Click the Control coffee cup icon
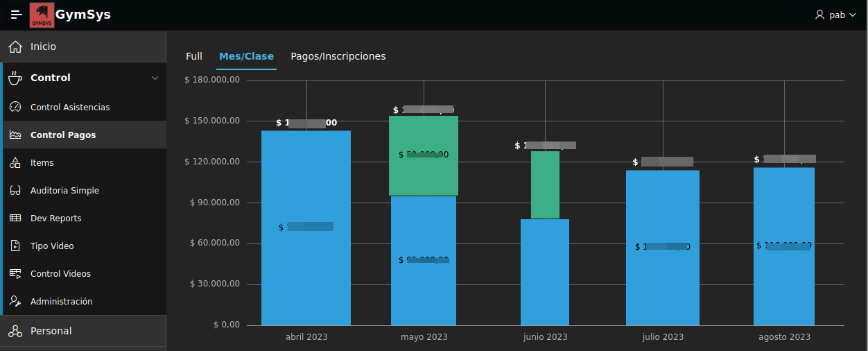 coord(15,78)
